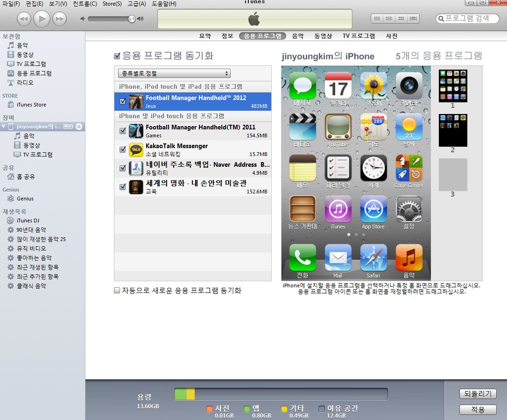Select the Phone app icon in dock
This screenshot has height=420, width=507.
pyautogui.click(x=303, y=257)
